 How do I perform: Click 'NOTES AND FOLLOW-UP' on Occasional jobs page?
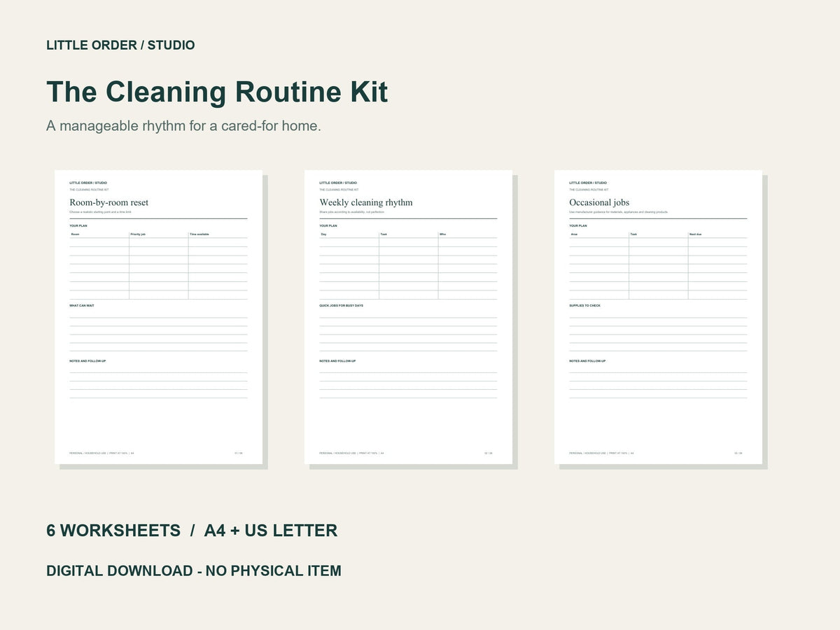[x=587, y=361]
